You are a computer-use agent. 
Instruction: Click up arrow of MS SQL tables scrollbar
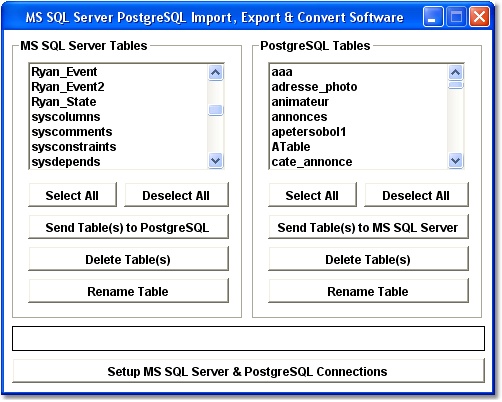coord(216,72)
